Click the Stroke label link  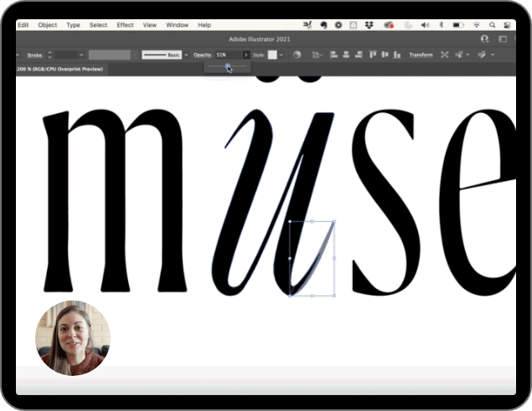point(34,55)
